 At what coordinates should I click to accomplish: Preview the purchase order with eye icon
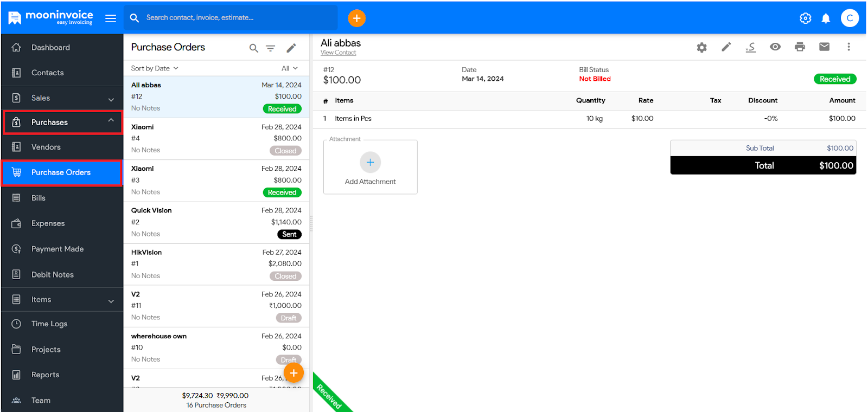775,47
